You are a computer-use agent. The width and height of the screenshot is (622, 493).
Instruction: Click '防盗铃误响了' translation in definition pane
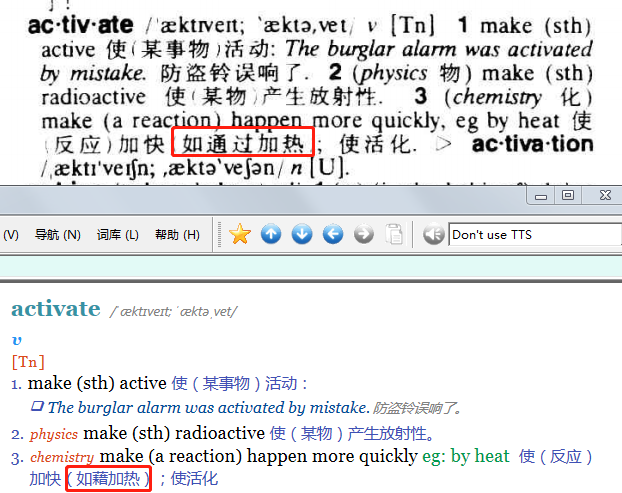point(417,408)
